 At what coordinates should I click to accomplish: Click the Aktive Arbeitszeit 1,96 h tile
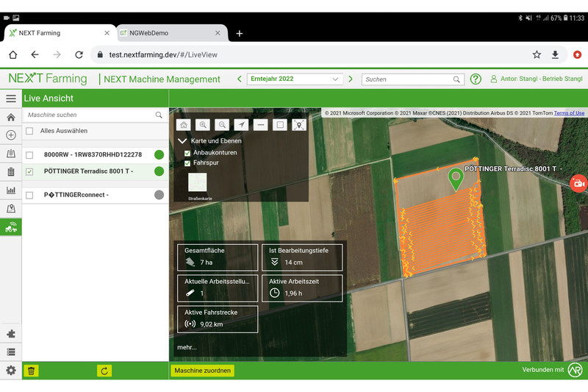click(x=302, y=288)
